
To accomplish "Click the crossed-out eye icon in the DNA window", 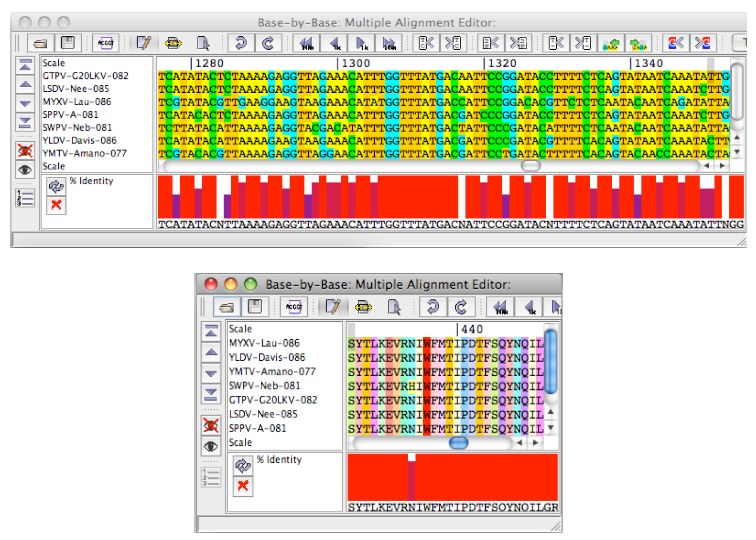I will pyautogui.click(x=25, y=151).
